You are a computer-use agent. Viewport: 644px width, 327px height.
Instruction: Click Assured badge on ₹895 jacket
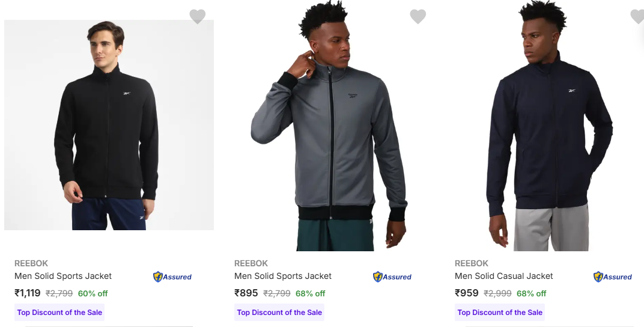pos(392,277)
